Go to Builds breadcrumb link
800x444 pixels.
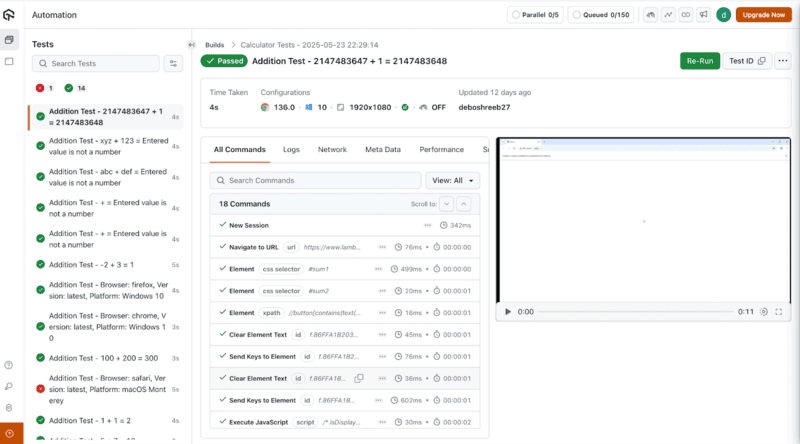click(215, 45)
